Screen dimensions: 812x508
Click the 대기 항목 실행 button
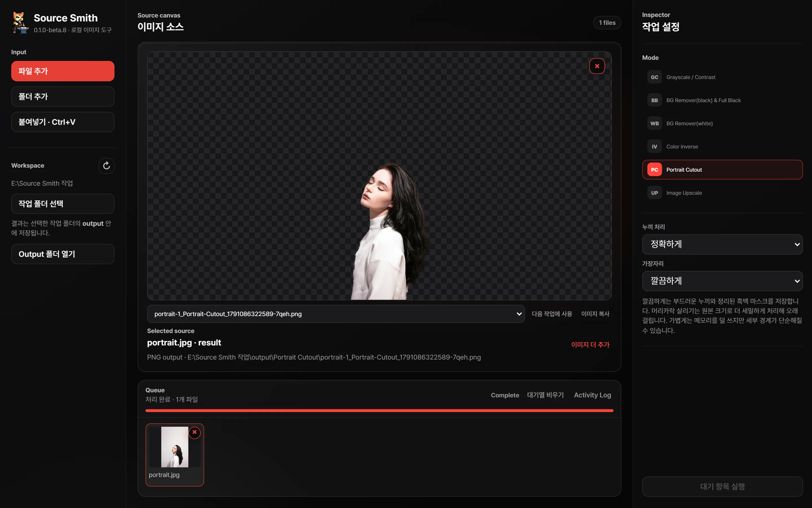tap(722, 487)
